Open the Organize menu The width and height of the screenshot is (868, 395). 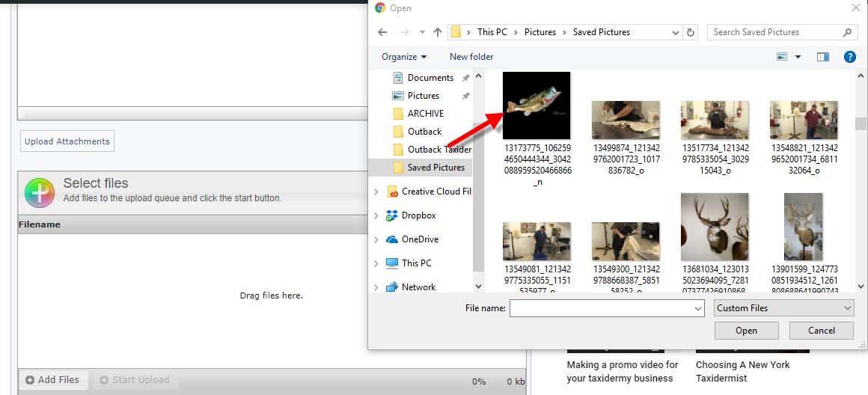point(403,57)
